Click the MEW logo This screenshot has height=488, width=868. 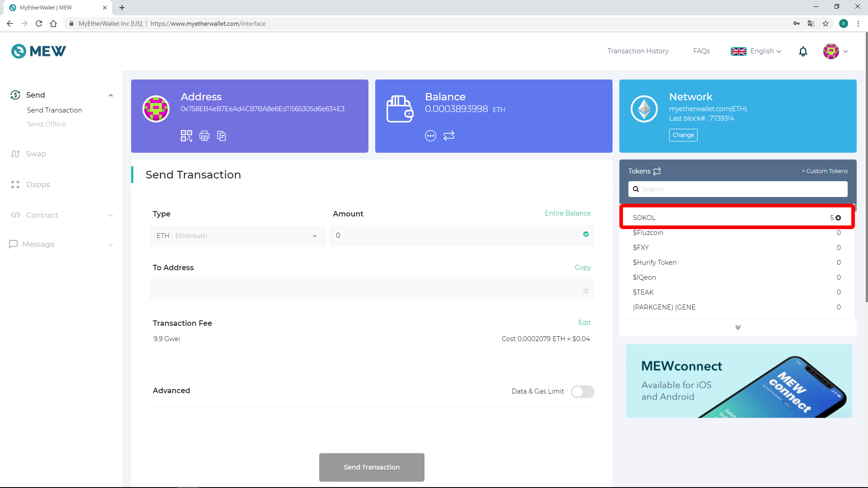coord(38,51)
